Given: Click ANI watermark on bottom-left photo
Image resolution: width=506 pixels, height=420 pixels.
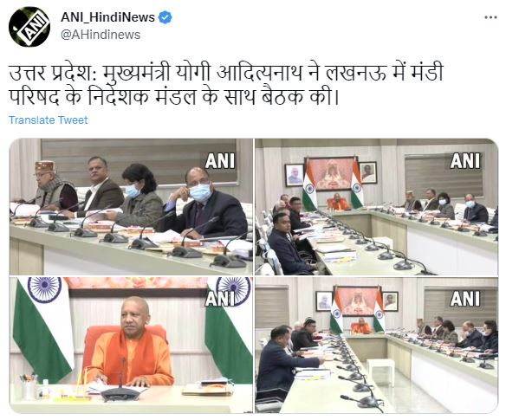Looking at the screenshot, I should pyautogui.click(x=220, y=299).
